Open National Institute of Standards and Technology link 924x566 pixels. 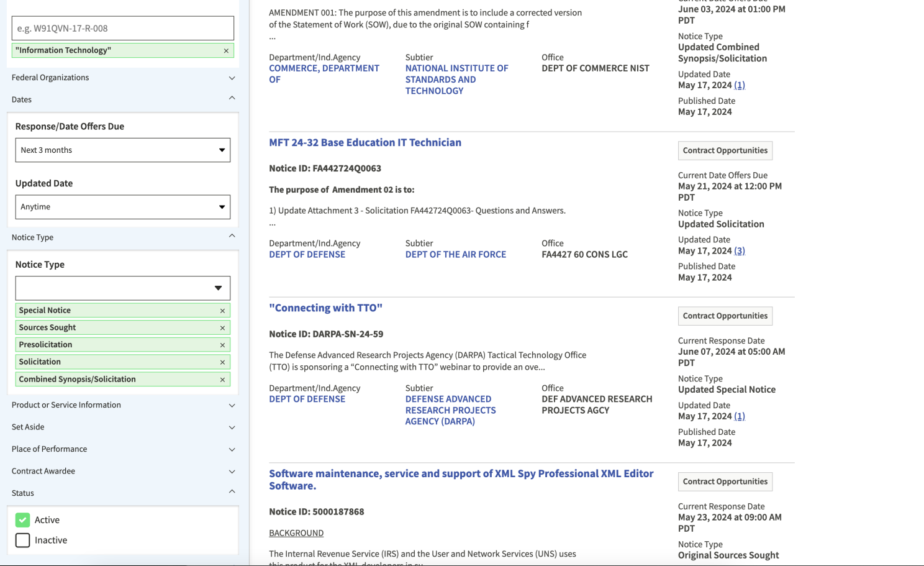click(x=457, y=80)
